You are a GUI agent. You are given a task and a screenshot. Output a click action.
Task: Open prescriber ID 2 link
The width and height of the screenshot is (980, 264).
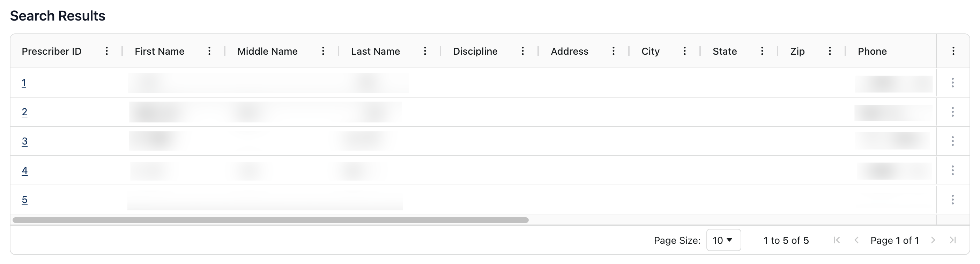point(24,112)
